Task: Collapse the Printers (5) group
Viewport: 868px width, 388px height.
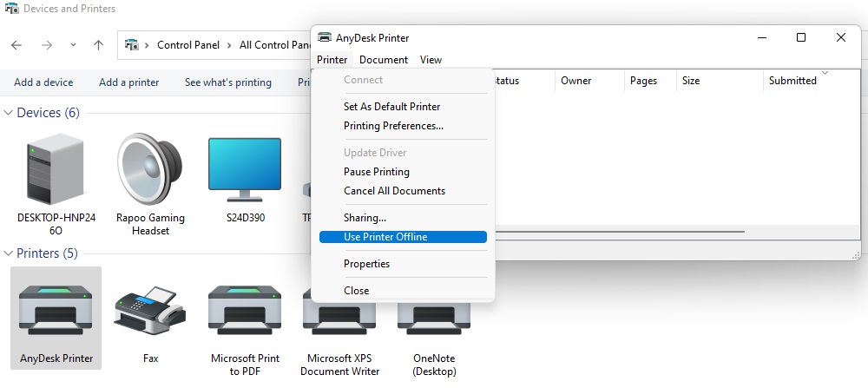Action: 9,253
